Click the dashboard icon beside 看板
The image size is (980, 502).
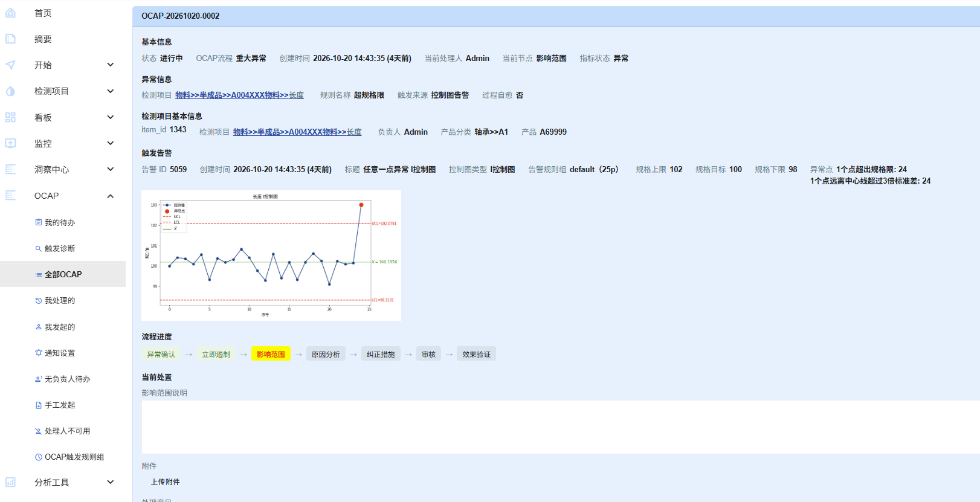click(10, 117)
